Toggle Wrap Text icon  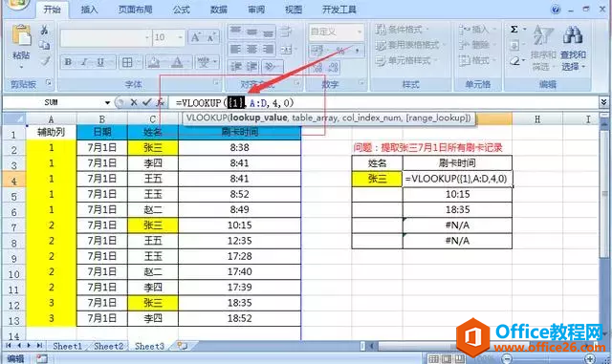tap(287, 32)
